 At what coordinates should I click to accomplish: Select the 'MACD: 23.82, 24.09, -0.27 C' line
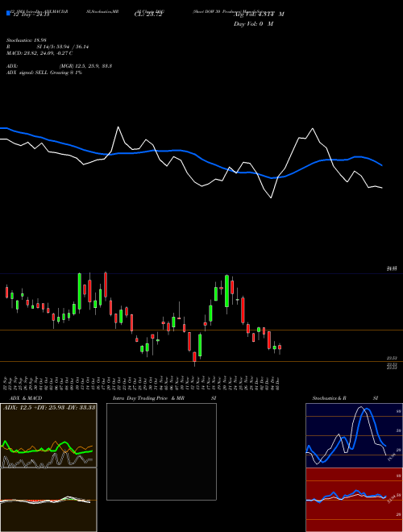(x=39, y=53)
